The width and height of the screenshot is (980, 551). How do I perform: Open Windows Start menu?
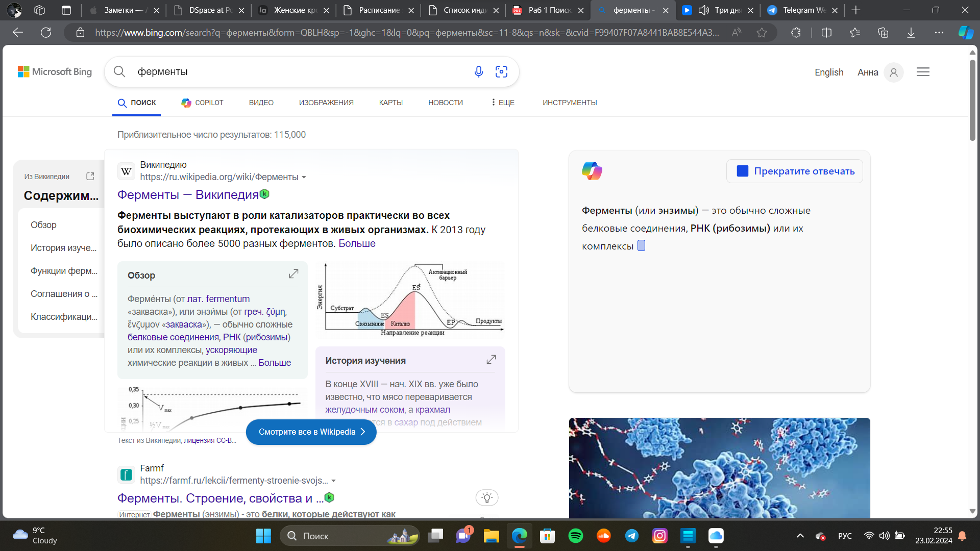coord(263,536)
